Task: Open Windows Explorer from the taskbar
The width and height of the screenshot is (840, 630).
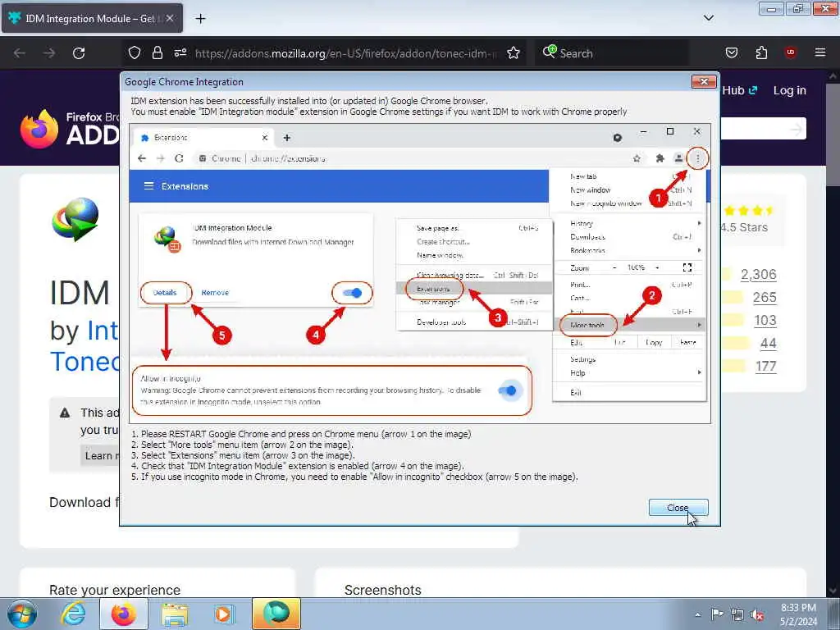Action: click(175, 614)
